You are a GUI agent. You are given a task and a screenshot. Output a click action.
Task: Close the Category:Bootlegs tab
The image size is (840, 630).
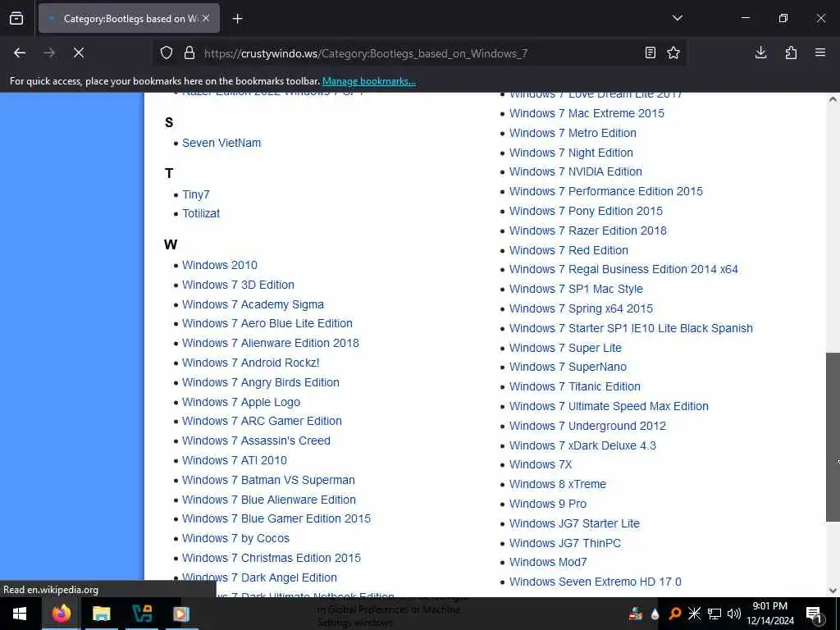[206, 18]
